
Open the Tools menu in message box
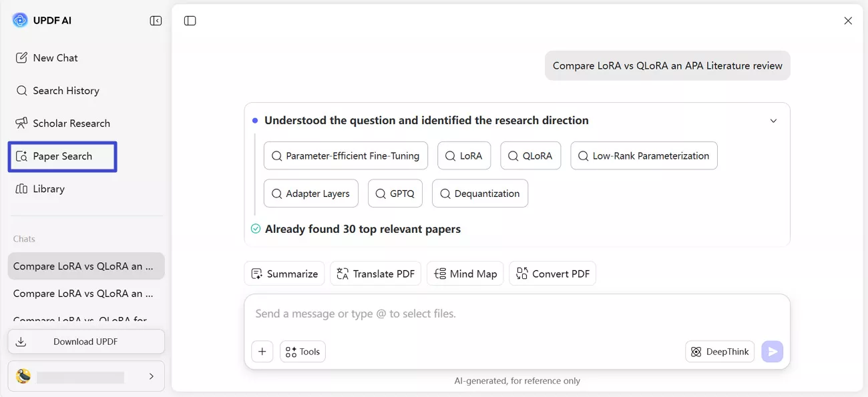pyautogui.click(x=302, y=352)
